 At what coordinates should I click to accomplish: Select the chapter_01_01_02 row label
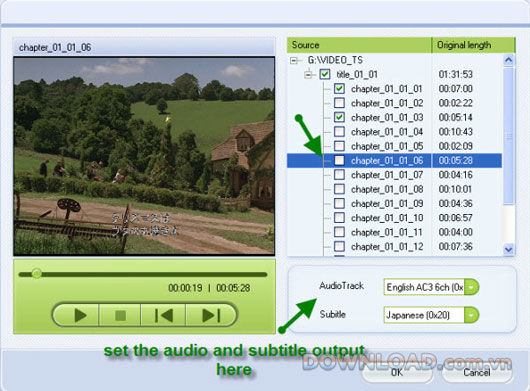click(x=387, y=103)
